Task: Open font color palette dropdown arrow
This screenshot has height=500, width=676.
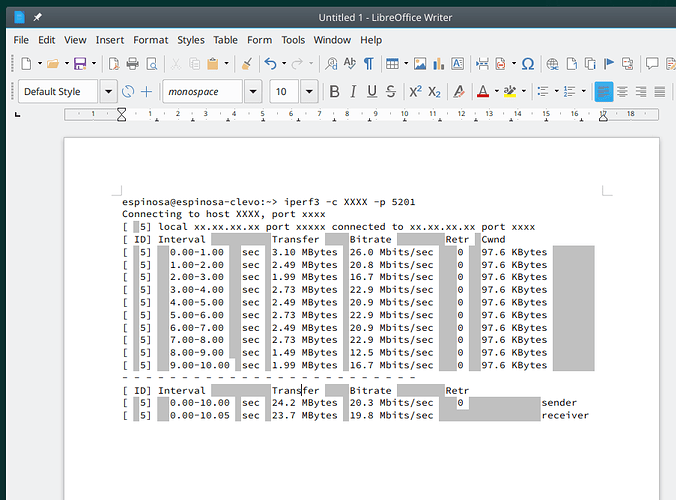Action: click(x=496, y=91)
